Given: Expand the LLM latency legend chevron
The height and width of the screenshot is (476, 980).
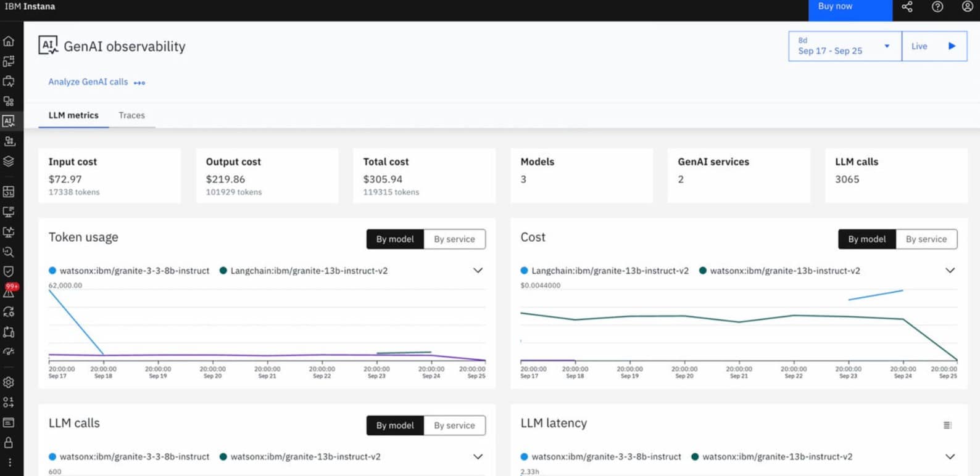Looking at the screenshot, I should [950, 457].
